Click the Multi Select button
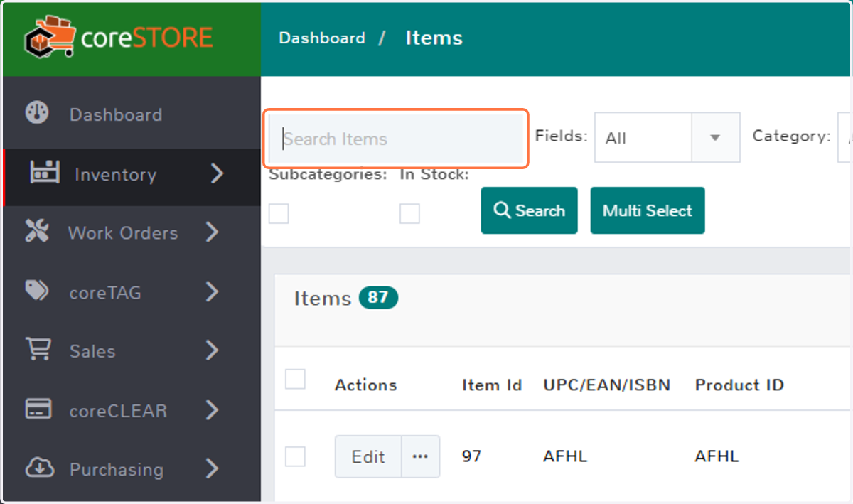 click(x=648, y=210)
